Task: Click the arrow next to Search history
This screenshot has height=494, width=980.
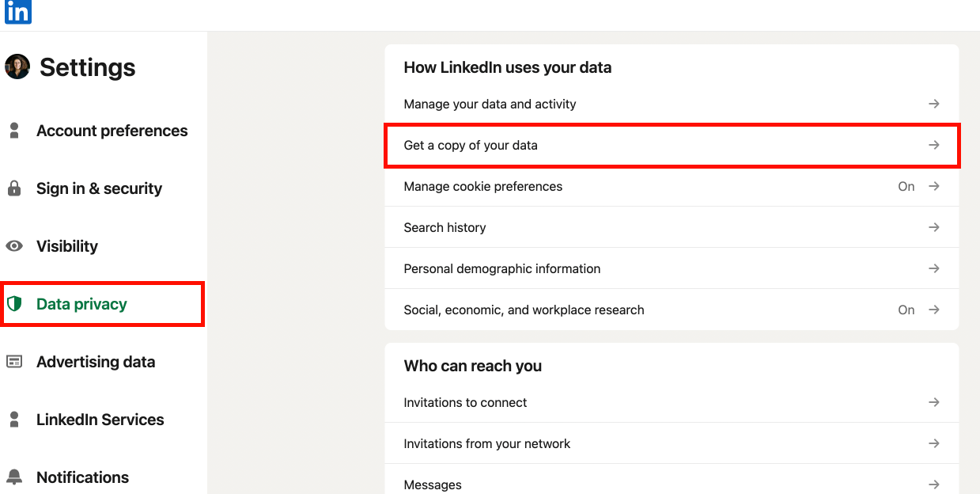Action: (x=934, y=227)
